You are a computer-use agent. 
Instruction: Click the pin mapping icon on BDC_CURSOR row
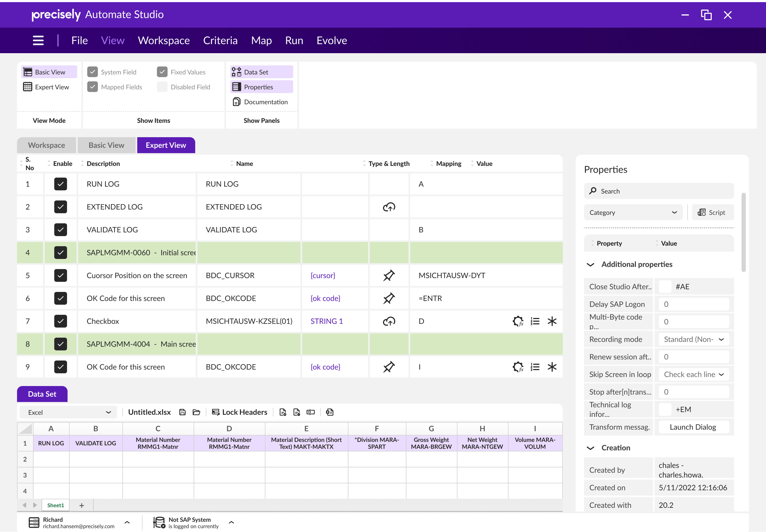click(x=389, y=276)
